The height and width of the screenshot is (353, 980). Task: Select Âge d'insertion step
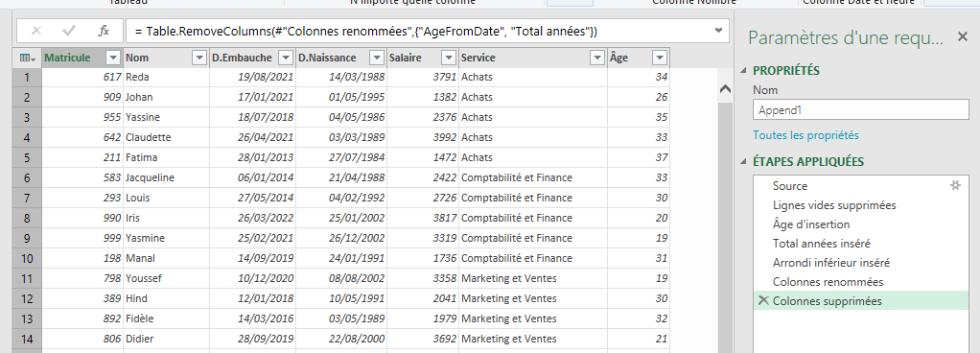861,224
